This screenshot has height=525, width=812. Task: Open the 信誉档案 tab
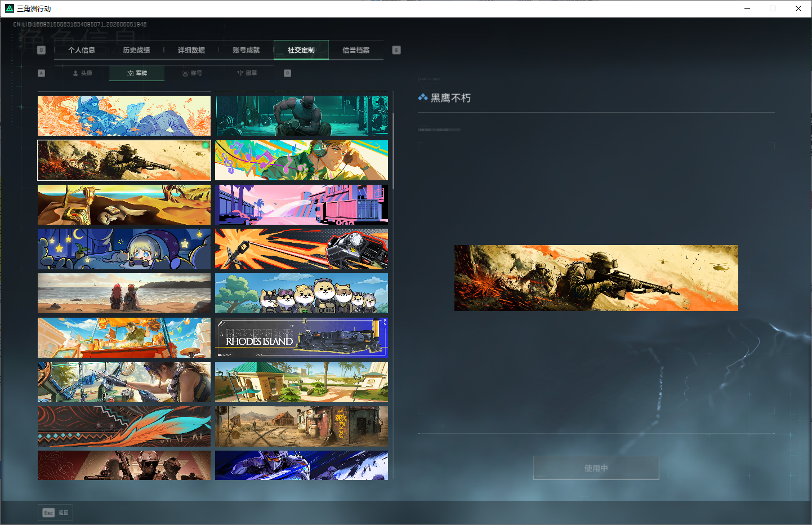tap(356, 50)
